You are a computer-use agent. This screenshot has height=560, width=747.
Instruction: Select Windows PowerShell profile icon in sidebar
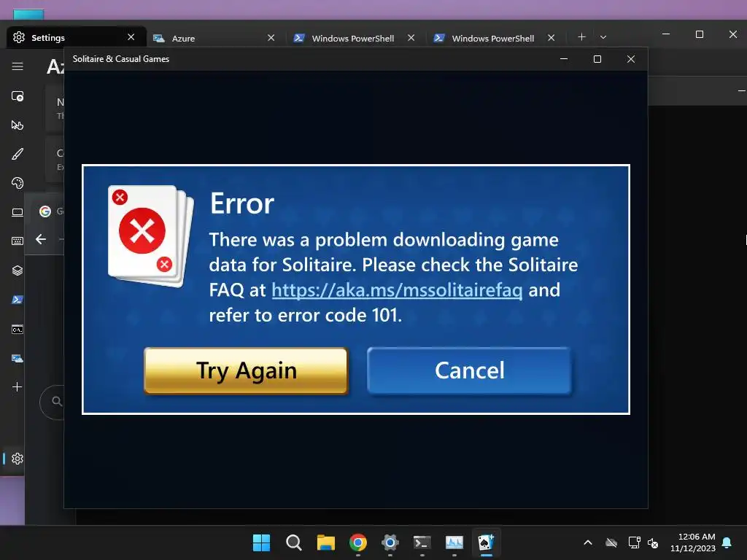(x=18, y=300)
